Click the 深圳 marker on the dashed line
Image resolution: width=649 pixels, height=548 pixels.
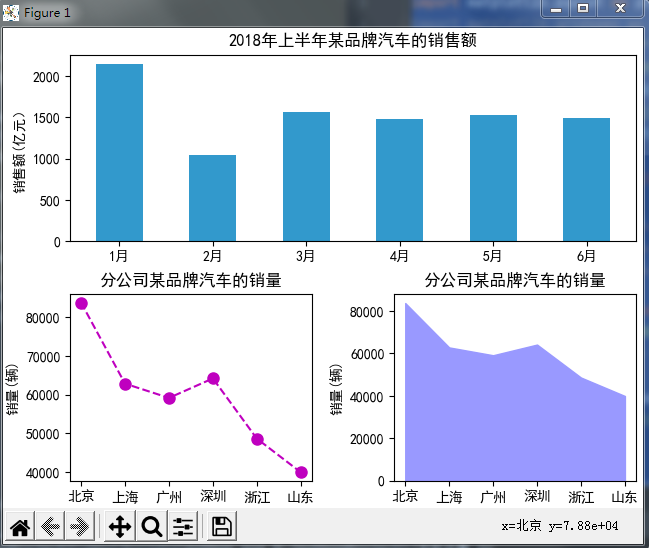pyautogui.click(x=213, y=378)
